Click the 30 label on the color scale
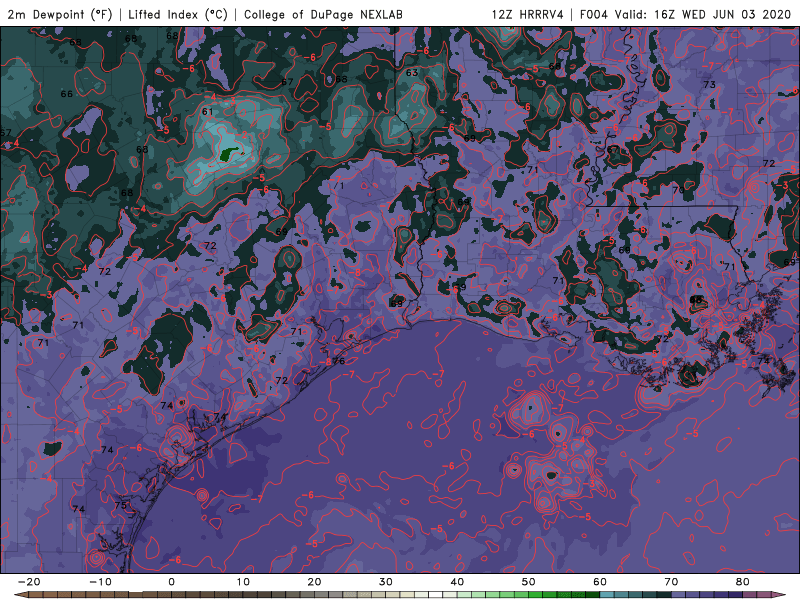Image resolution: width=800 pixels, height=600 pixels. click(386, 582)
